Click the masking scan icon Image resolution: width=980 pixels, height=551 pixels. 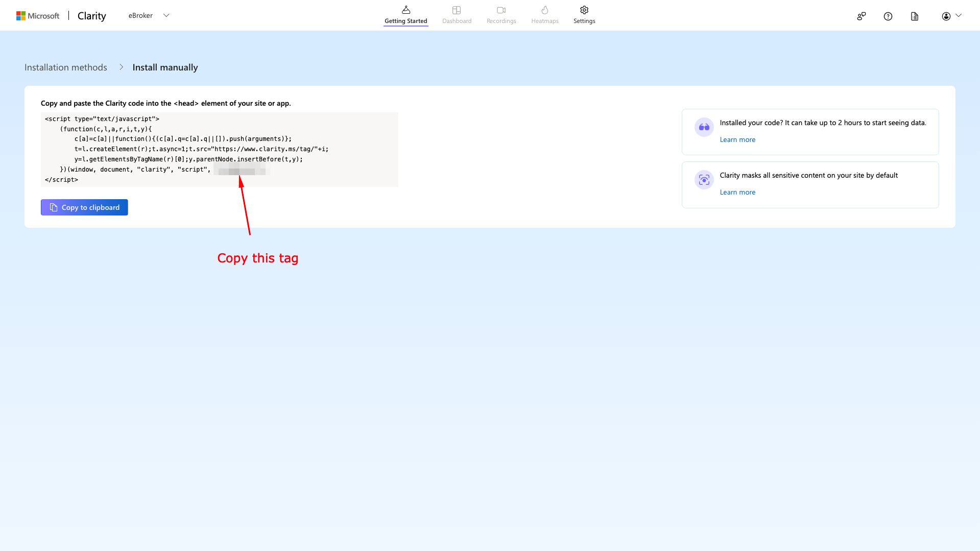tap(704, 180)
